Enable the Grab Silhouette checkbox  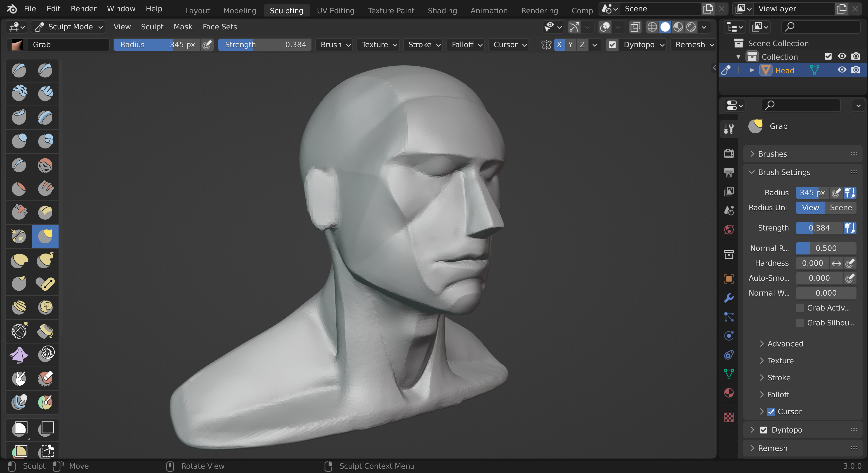pyautogui.click(x=800, y=323)
